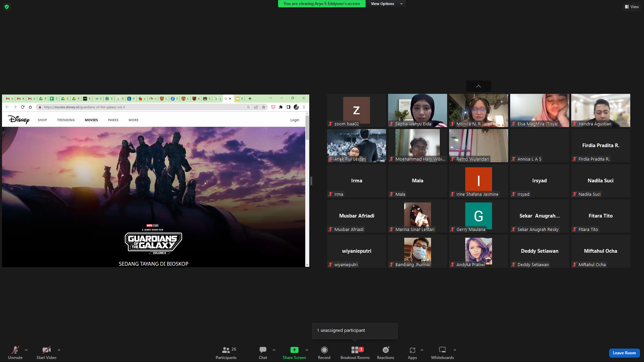Click the green Share Screen icon
644x362 pixels.
pyautogui.click(x=294, y=350)
